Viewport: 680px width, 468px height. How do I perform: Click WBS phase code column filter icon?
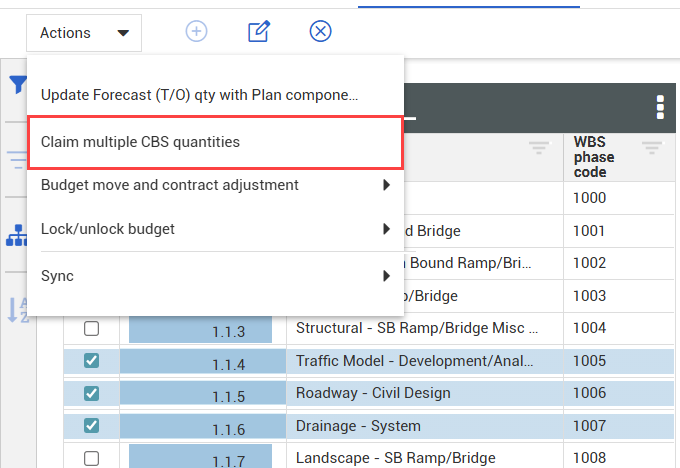click(652, 149)
